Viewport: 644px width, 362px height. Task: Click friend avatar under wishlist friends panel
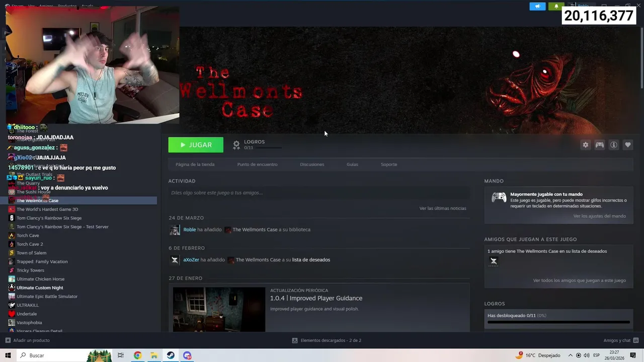coord(494,261)
